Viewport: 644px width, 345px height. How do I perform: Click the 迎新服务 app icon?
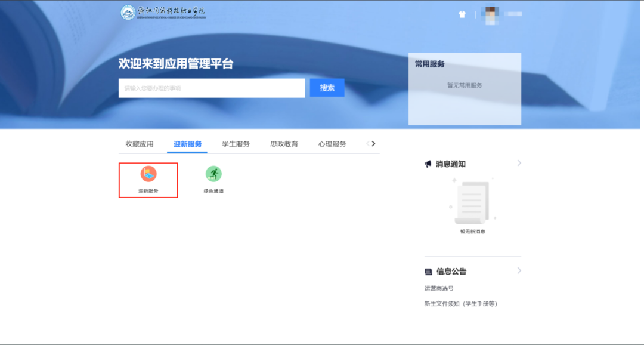point(148,174)
